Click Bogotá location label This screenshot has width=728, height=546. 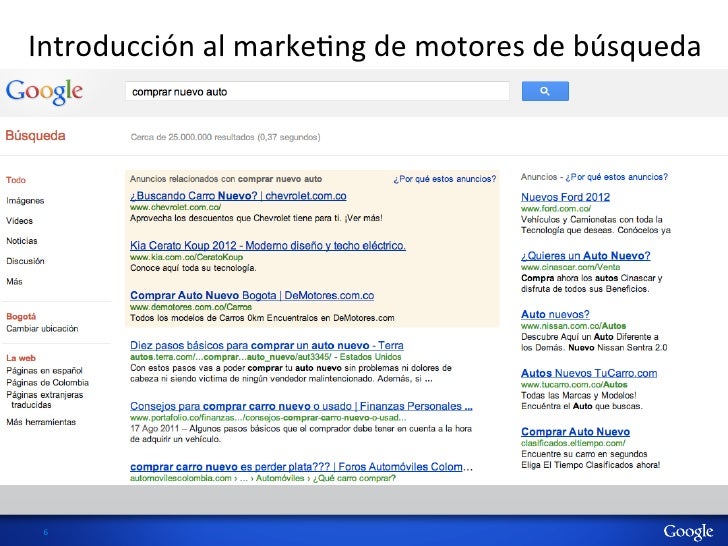(21, 316)
